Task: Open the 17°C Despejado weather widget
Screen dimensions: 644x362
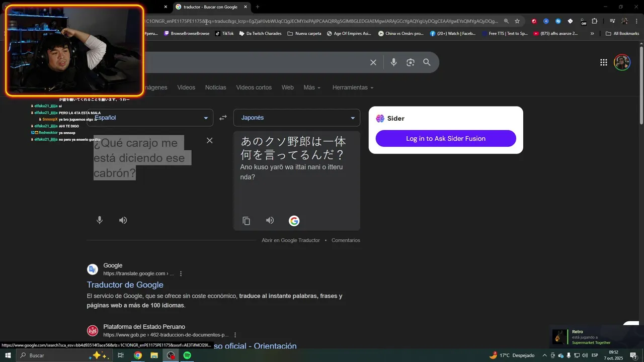Action: coord(512,355)
